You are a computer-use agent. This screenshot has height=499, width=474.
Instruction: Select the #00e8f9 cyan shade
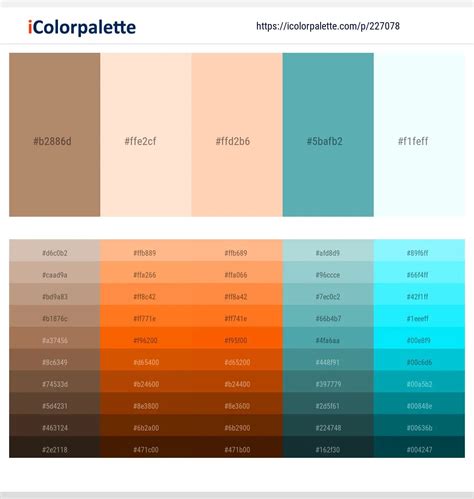click(419, 338)
